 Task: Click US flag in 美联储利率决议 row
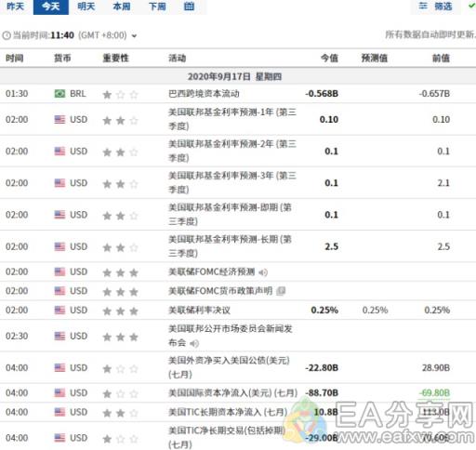pyautogui.click(x=59, y=310)
